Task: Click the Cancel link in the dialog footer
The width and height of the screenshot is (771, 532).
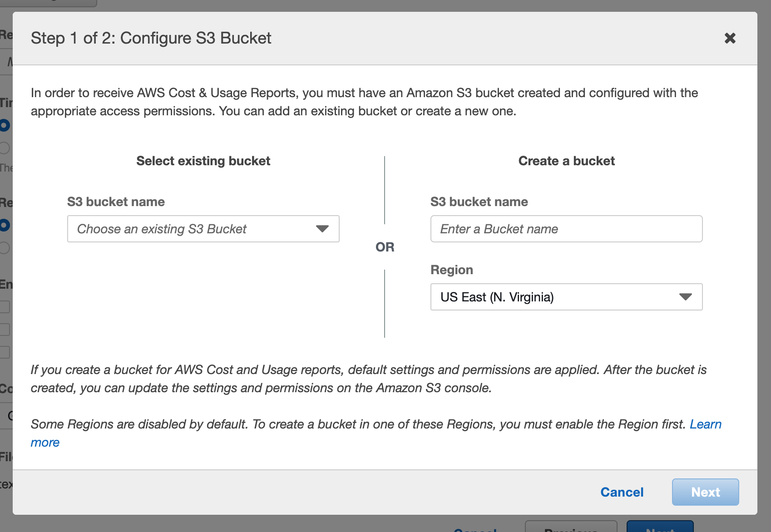Action: click(x=622, y=492)
